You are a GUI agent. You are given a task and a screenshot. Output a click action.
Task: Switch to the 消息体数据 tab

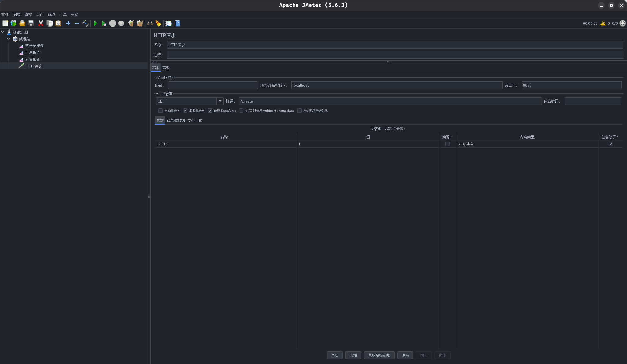click(x=175, y=120)
